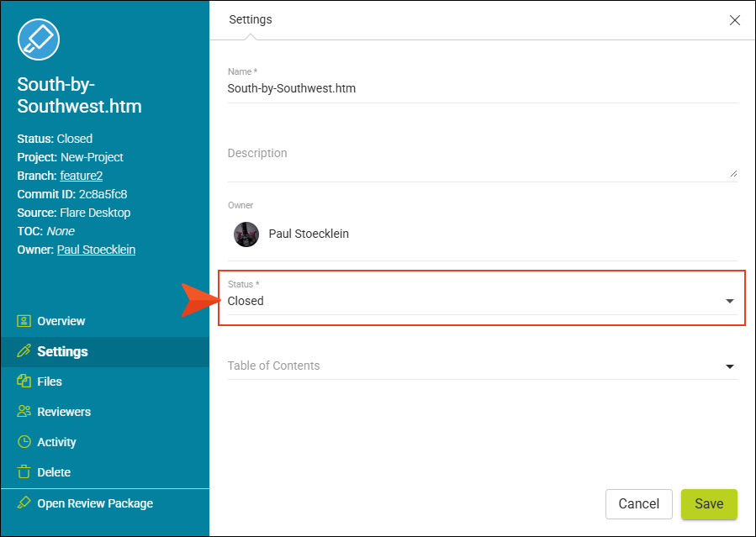Click the Open Review Package highlighter icon

24,503
